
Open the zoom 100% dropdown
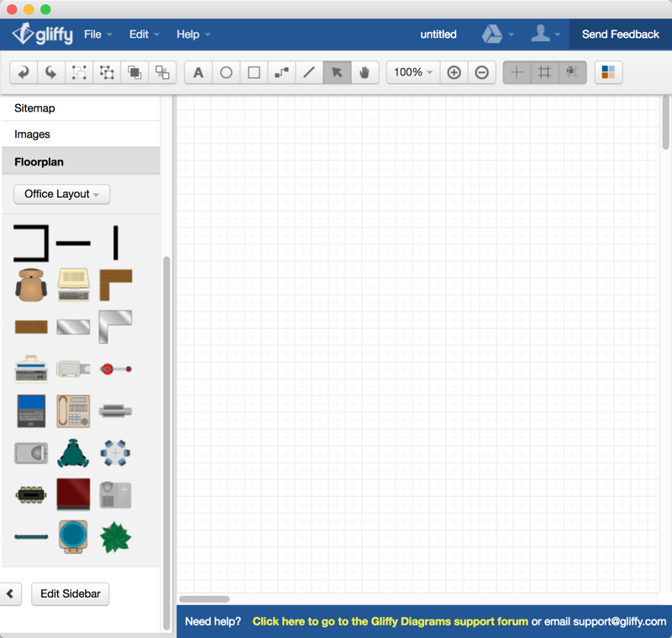(413, 72)
